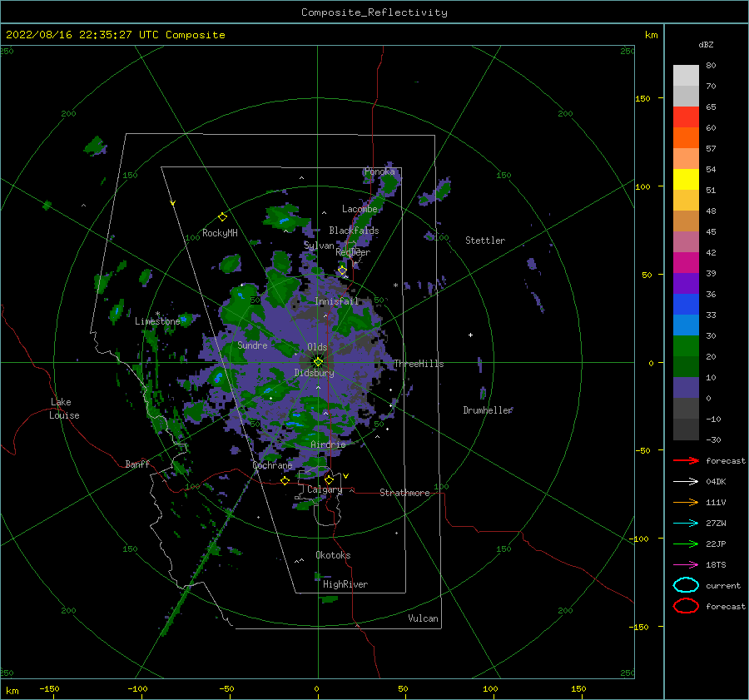
Task: Click the HighRiver city label
Action: pos(345,584)
